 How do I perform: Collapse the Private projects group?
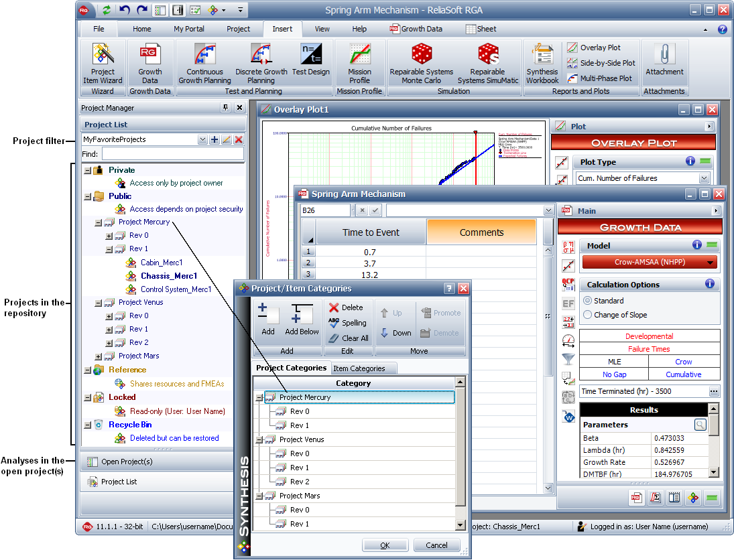click(x=88, y=171)
